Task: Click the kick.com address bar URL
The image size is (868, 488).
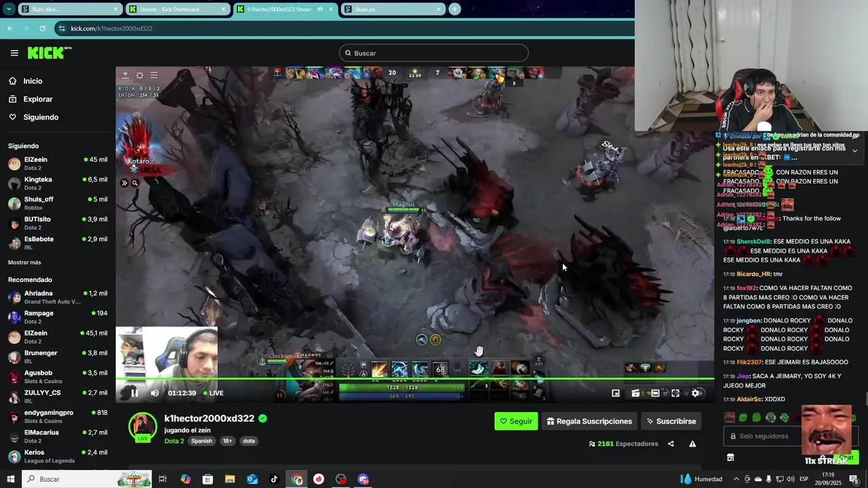Action: [112, 28]
